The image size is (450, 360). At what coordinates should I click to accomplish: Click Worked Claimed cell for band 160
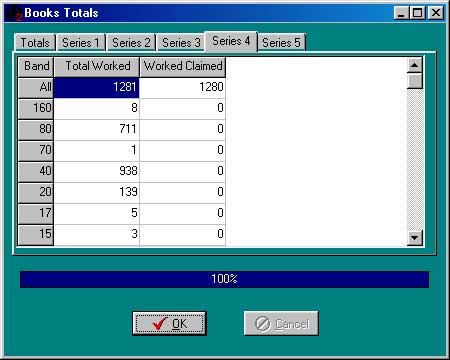point(183,109)
